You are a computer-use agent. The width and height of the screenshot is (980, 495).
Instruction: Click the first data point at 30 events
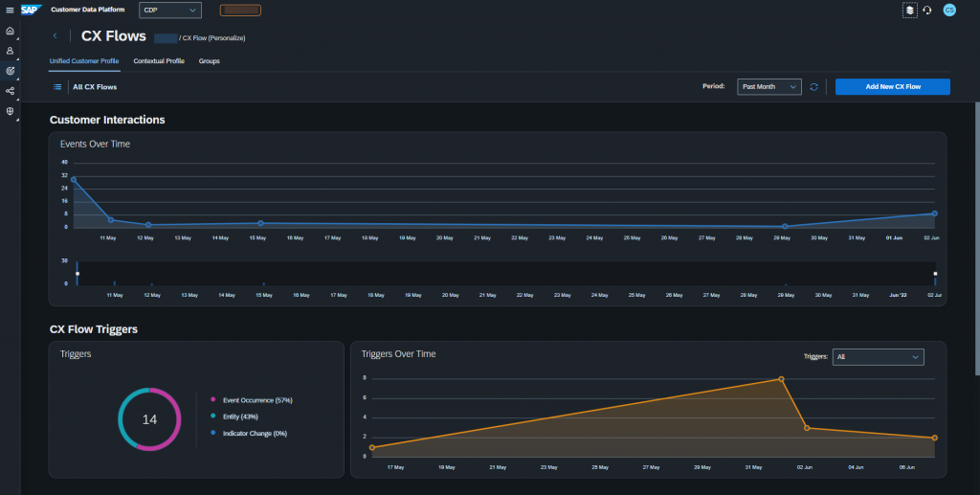74,179
